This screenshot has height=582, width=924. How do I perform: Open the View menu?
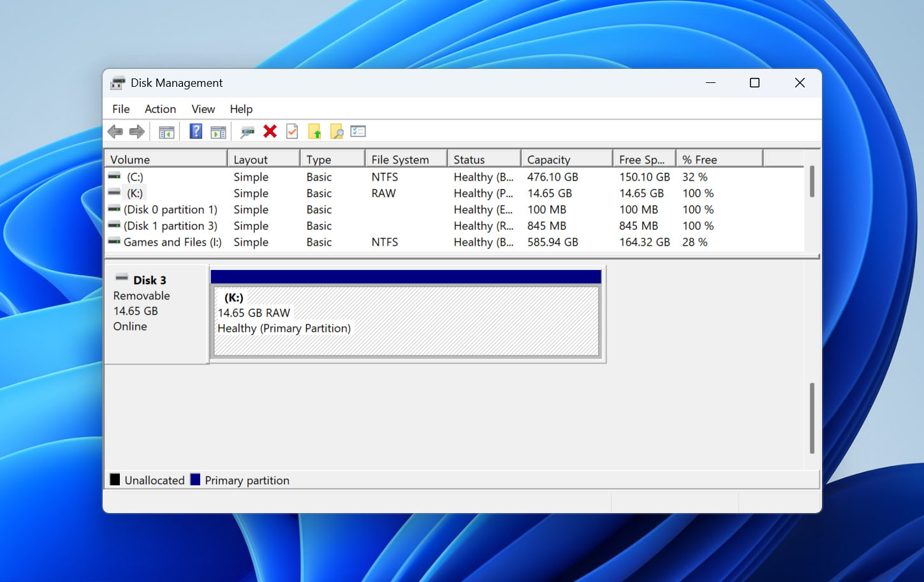(x=203, y=109)
